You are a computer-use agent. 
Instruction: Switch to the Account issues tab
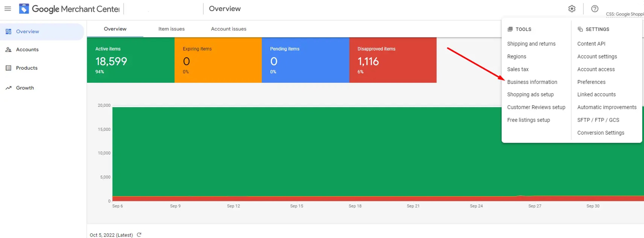pyautogui.click(x=228, y=29)
